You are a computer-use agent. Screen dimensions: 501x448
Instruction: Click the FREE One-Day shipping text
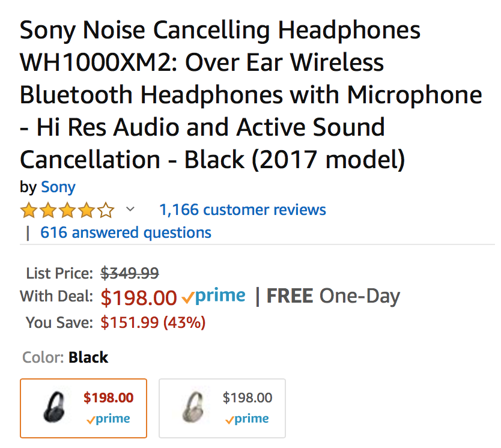coord(333,296)
